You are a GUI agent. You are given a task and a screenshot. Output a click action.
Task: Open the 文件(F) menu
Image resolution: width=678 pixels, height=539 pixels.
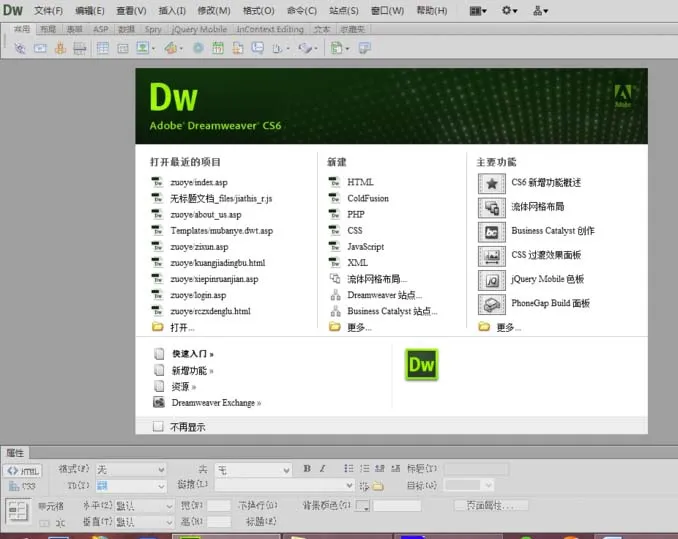48,11
